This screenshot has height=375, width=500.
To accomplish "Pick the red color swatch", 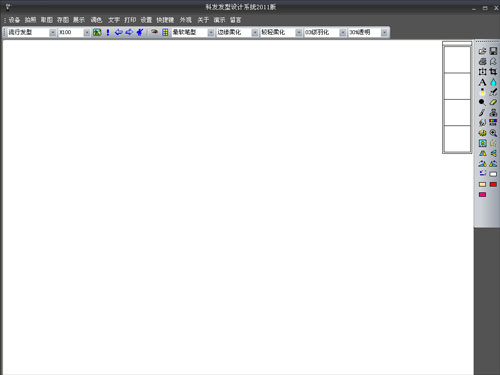I will [x=493, y=184].
